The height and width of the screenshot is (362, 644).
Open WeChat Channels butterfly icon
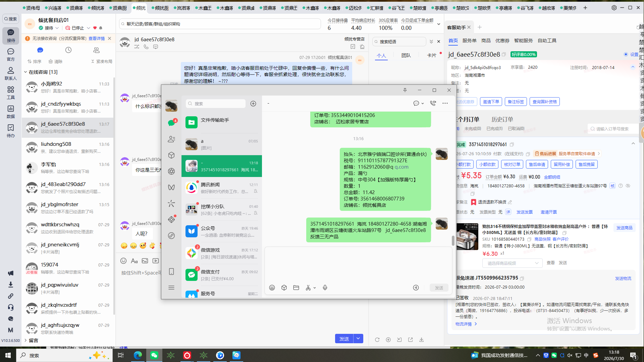[171, 187]
